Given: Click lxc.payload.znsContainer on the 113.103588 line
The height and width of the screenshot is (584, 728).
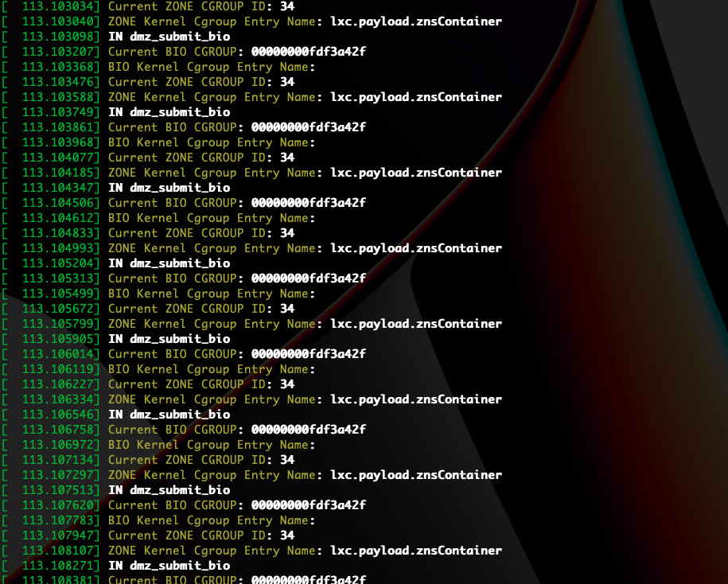Looking at the screenshot, I should coord(416,97).
